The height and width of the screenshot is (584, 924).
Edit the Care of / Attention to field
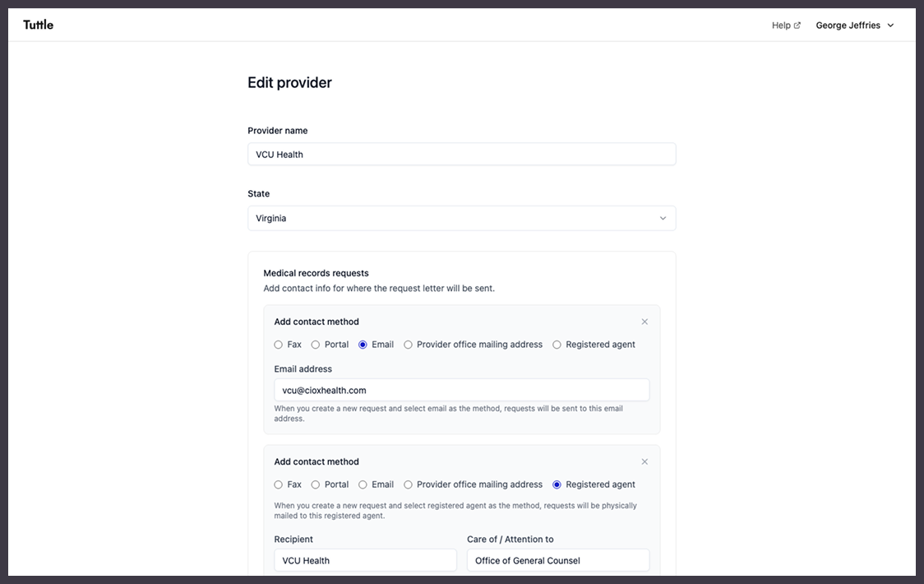(x=558, y=561)
